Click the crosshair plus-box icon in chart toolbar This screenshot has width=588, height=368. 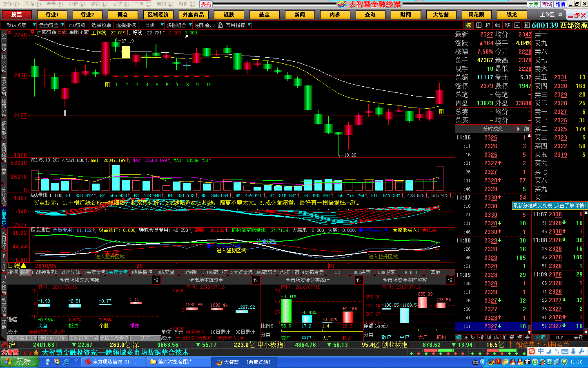point(479,25)
